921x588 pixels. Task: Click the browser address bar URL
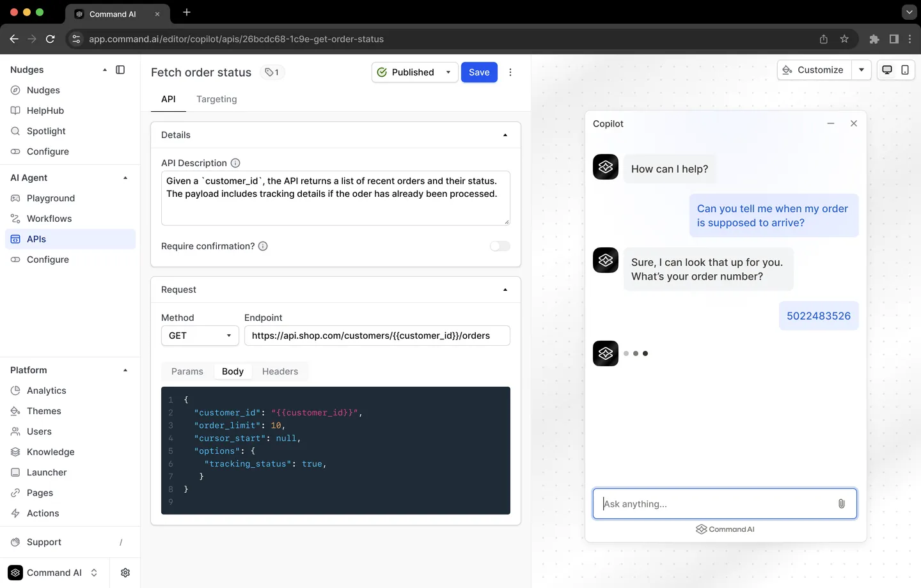click(x=236, y=39)
